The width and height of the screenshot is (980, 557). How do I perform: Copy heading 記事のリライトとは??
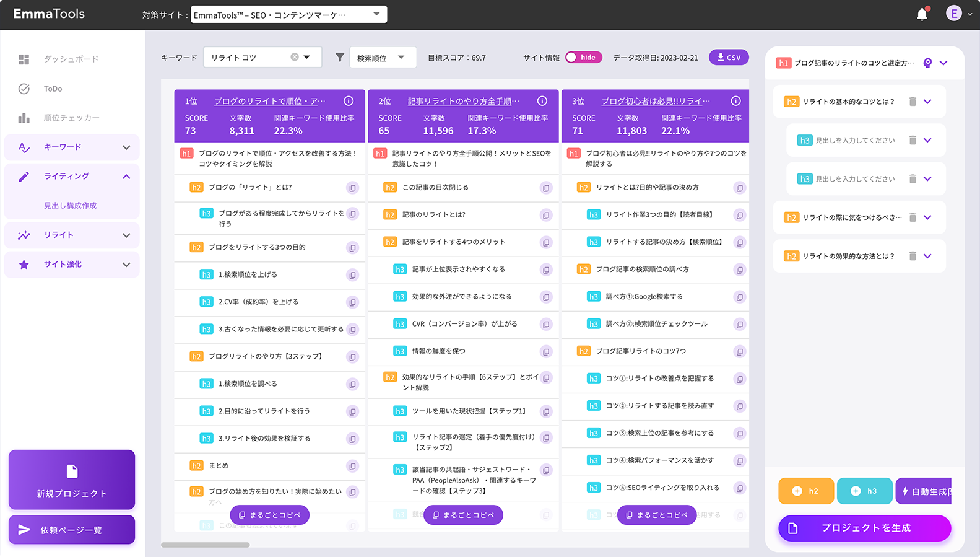[x=546, y=215]
